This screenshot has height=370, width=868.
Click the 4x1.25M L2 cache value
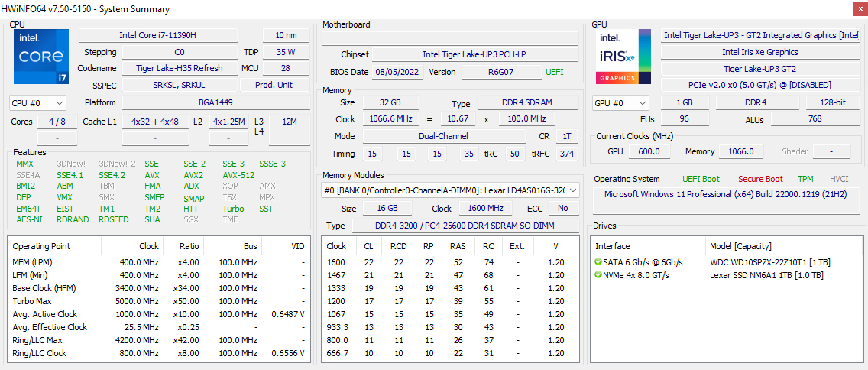pos(229,122)
